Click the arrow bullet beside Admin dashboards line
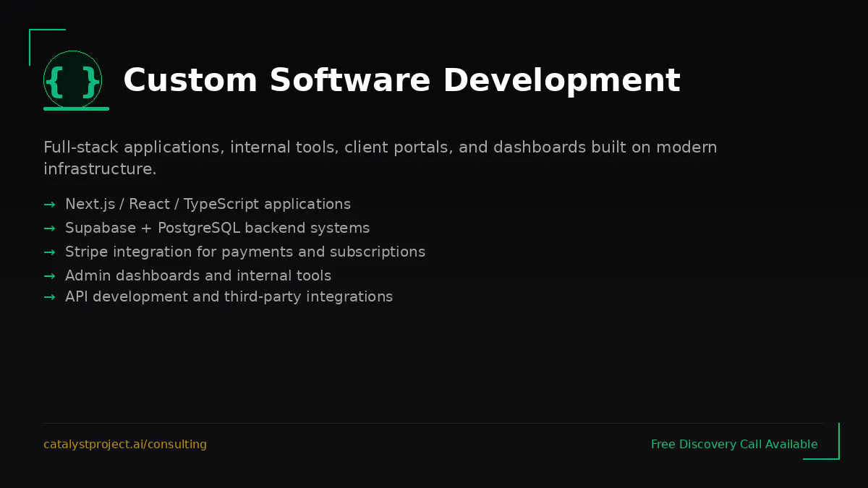Screen dimensions: 868x488 (x=49, y=276)
